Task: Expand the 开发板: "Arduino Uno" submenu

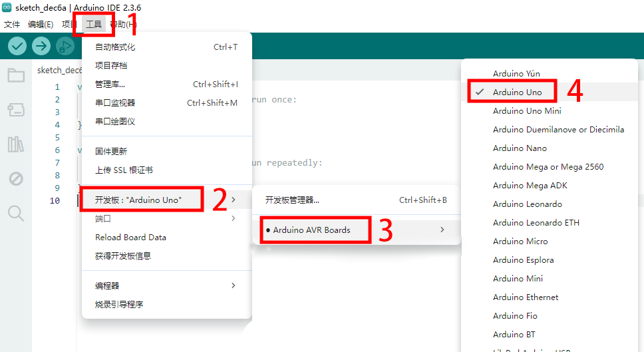Action: click(x=167, y=200)
